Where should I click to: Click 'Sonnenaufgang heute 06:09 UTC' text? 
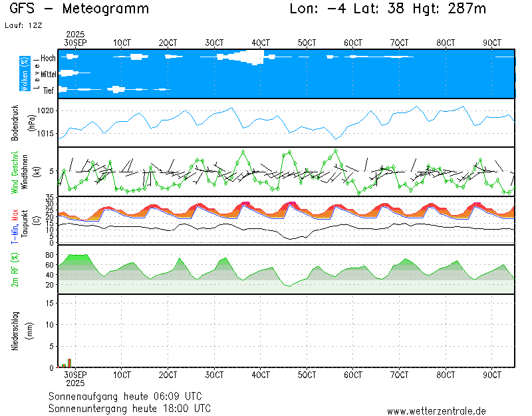pyautogui.click(x=125, y=396)
